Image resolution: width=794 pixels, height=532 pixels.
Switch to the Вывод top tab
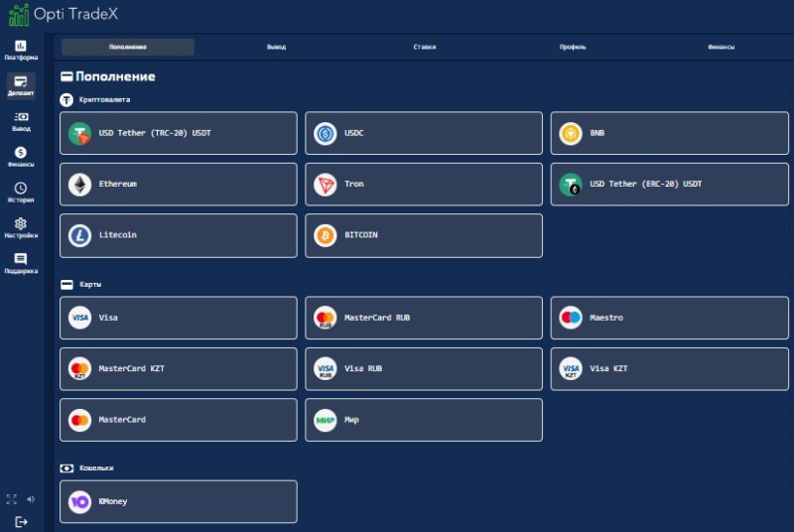point(276,47)
